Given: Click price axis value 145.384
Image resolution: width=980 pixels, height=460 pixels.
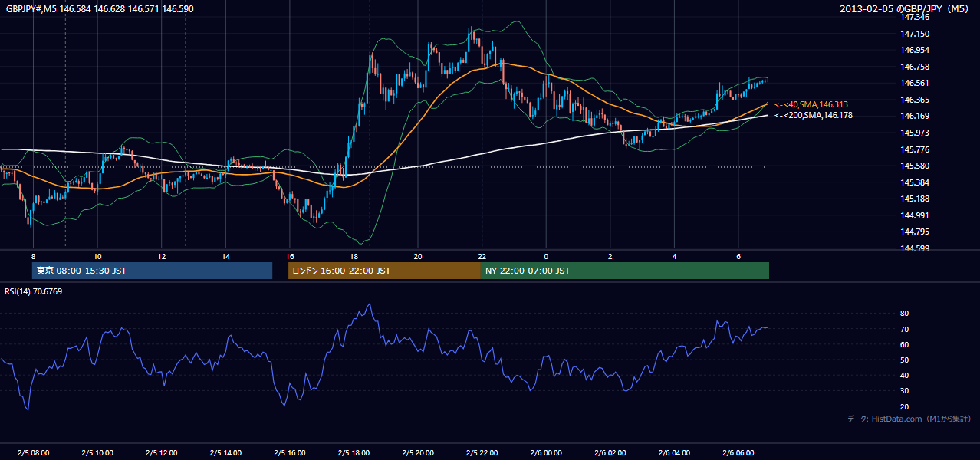Looking at the screenshot, I should click(x=916, y=182).
